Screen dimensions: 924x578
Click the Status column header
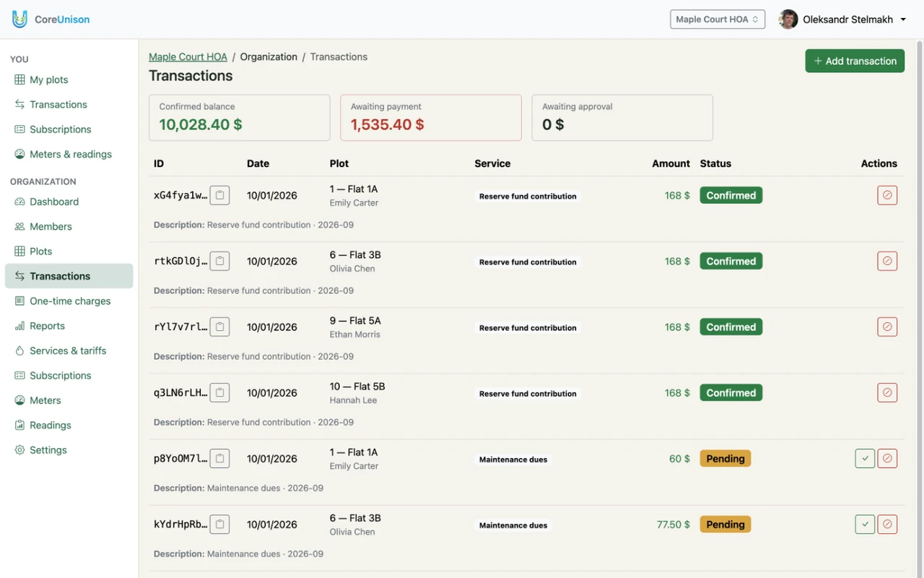click(x=715, y=163)
